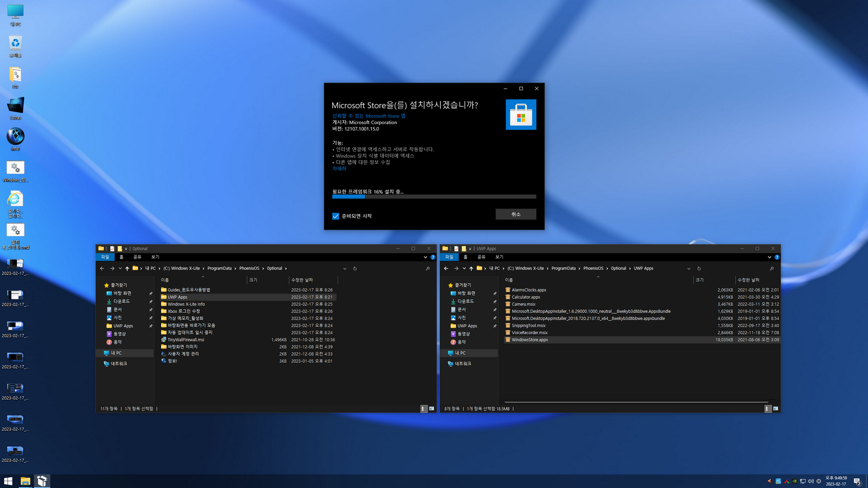Open 네트워크 in Optional window sidebar
The height and width of the screenshot is (488, 868).
pos(119,363)
